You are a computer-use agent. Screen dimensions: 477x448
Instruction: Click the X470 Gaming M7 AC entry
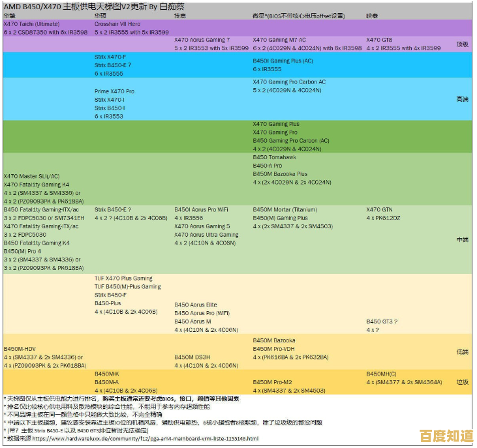279,40
